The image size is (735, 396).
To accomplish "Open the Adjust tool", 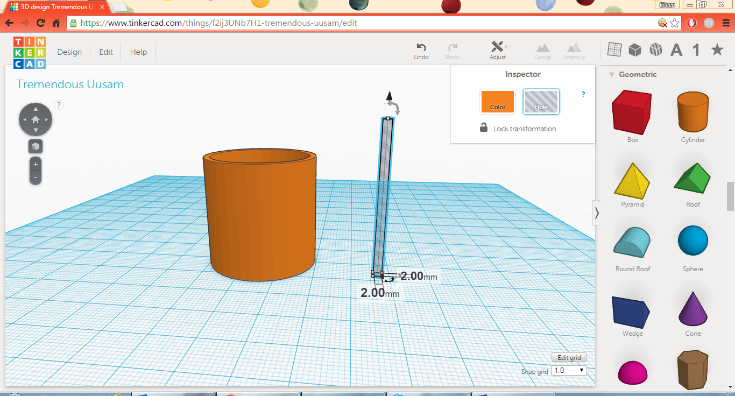I will (x=497, y=50).
